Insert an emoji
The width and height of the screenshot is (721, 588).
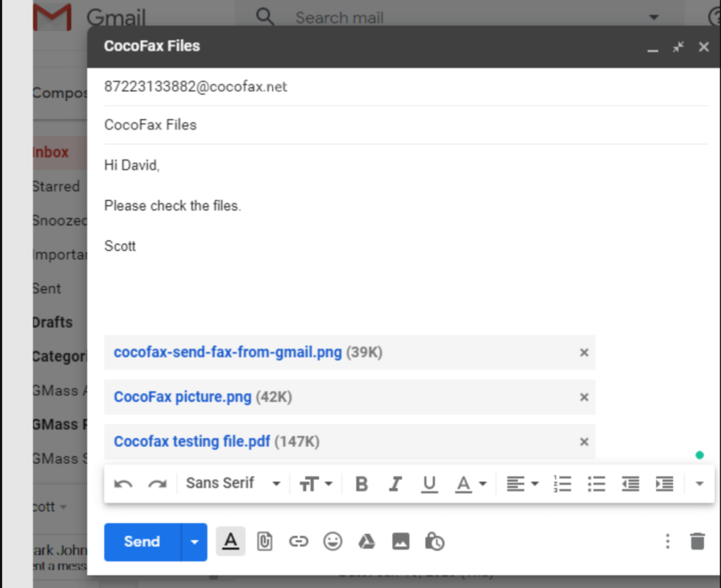point(332,542)
